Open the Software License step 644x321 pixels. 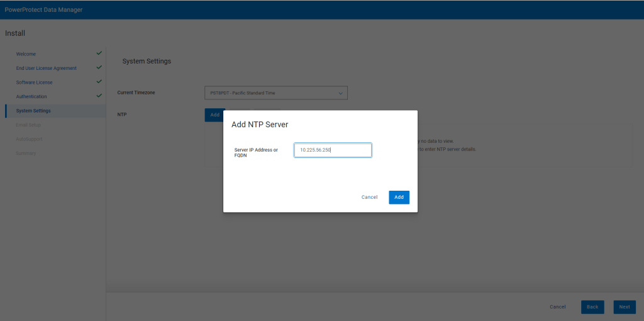34,82
